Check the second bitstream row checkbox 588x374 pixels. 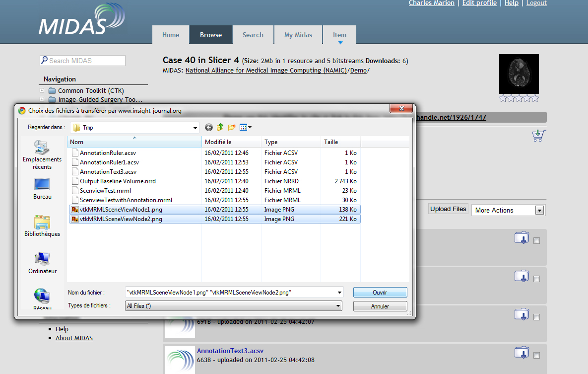[536, 279]
